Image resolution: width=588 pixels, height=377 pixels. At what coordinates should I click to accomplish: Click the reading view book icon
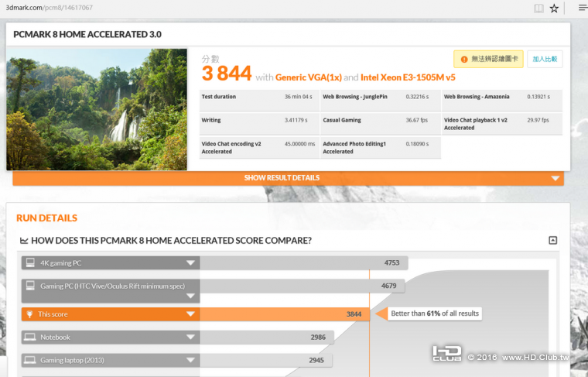coord(538,9)
